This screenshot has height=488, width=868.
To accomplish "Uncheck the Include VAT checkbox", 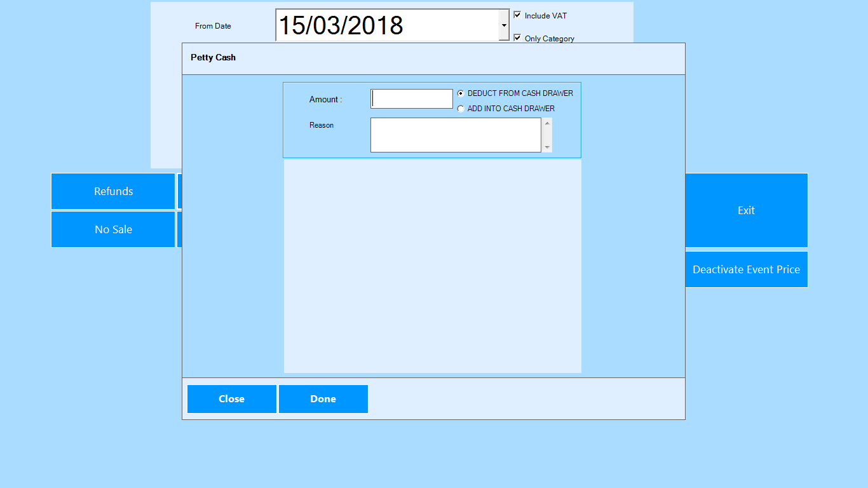I will [x=517, y=15].
